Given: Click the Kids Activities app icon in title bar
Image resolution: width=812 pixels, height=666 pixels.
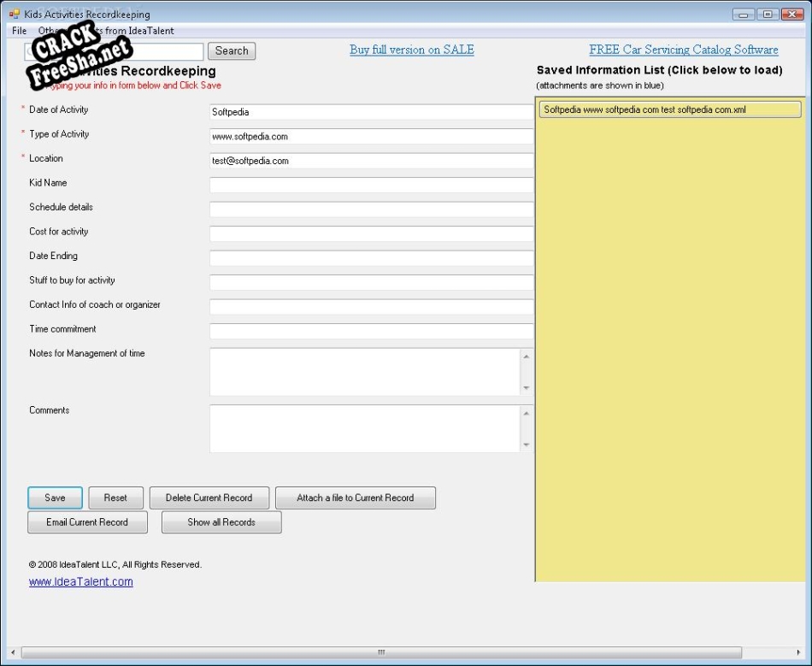Looking at the screenshot, I should point(14,15).
